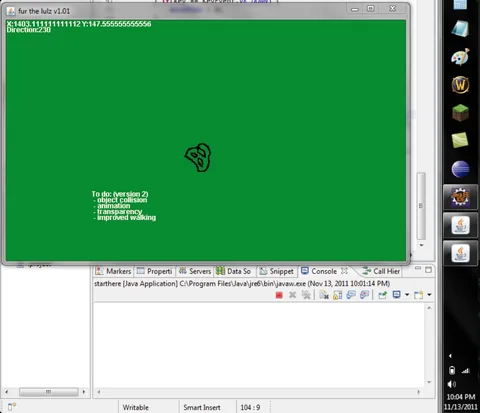Click console horizontal scrollbar right arrow
The image size is (480, 413).
(x=419, y=392)
